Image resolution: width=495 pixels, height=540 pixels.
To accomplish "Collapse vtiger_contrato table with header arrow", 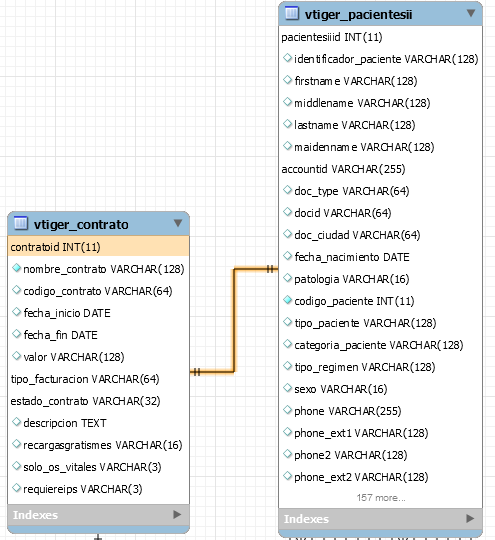I will click(x=178, y=223).
